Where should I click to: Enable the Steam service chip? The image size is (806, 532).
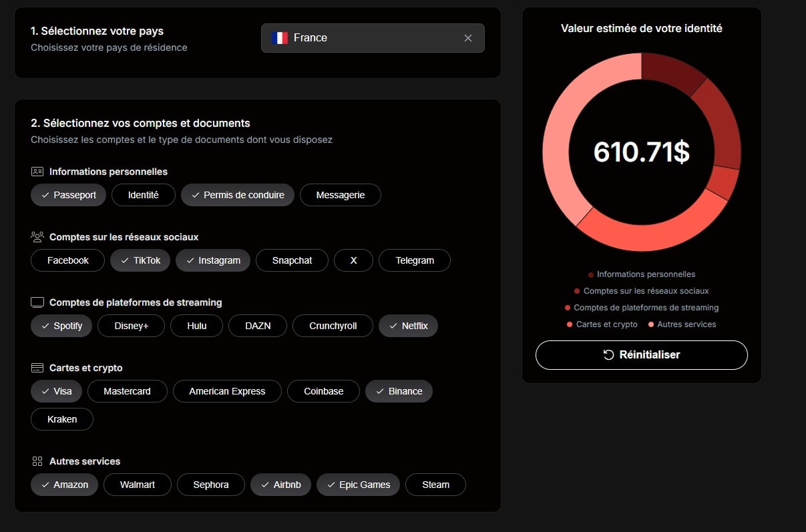(x=435, y=485)
